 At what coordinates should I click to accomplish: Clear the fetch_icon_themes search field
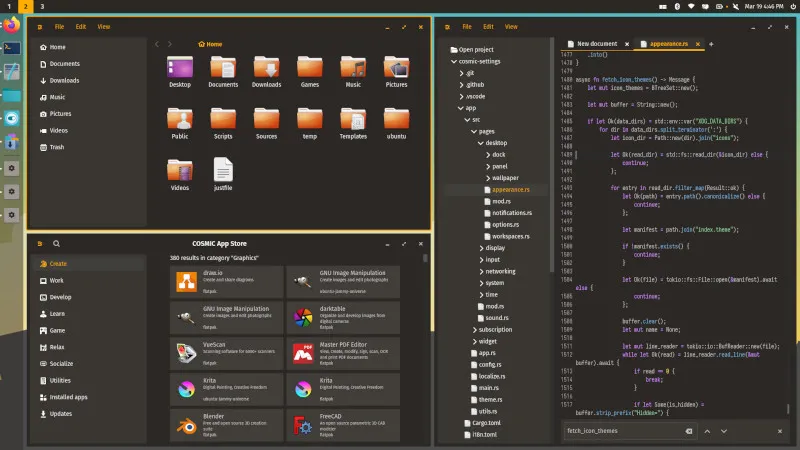pyautogui.click(x=689, y=431)
